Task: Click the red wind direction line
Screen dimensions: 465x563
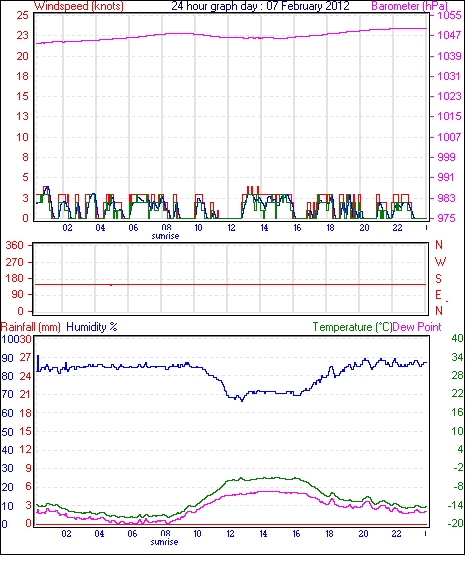Action: pos(230,284)
